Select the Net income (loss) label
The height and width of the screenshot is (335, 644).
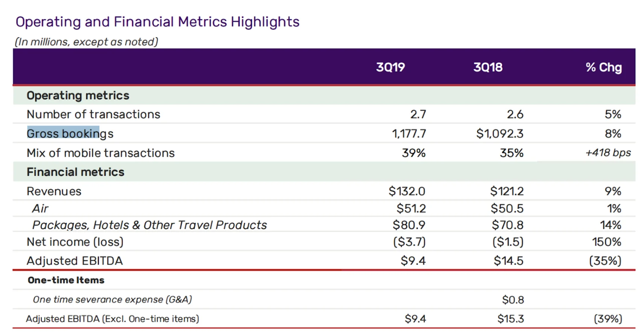[75, 242]
